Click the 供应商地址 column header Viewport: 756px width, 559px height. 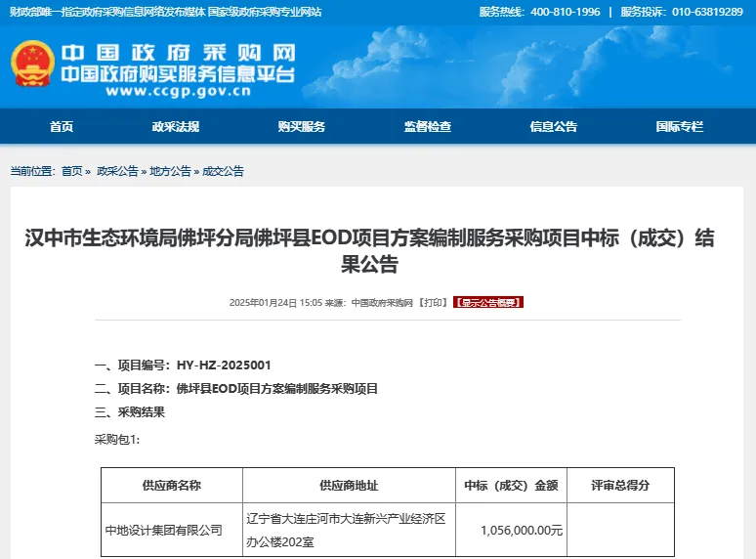pyautogui.click(x=349, y=485)
